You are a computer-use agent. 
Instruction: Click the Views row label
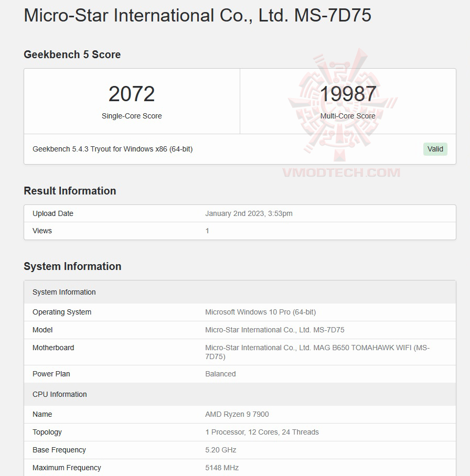(42, 231)
